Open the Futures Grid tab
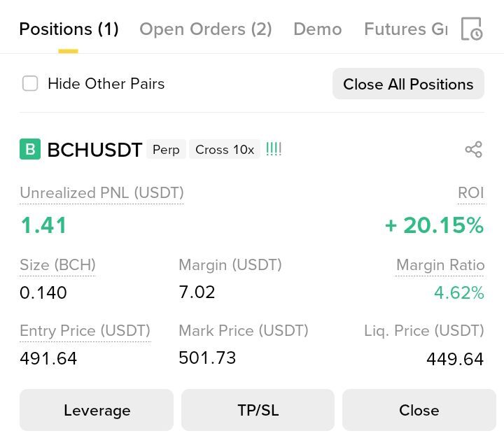The height and width of the screenshot is (438, 504). coord(405,29)
